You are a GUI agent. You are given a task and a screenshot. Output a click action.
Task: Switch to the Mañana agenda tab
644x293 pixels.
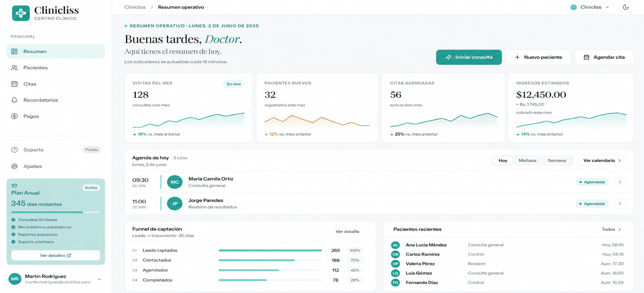(x=527, y=160)
